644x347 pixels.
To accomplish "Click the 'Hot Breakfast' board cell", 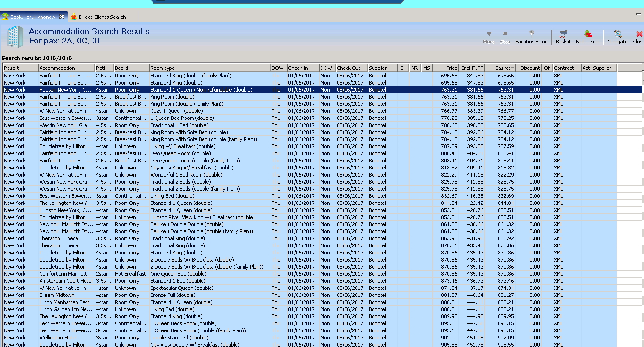I will point(130,274).
